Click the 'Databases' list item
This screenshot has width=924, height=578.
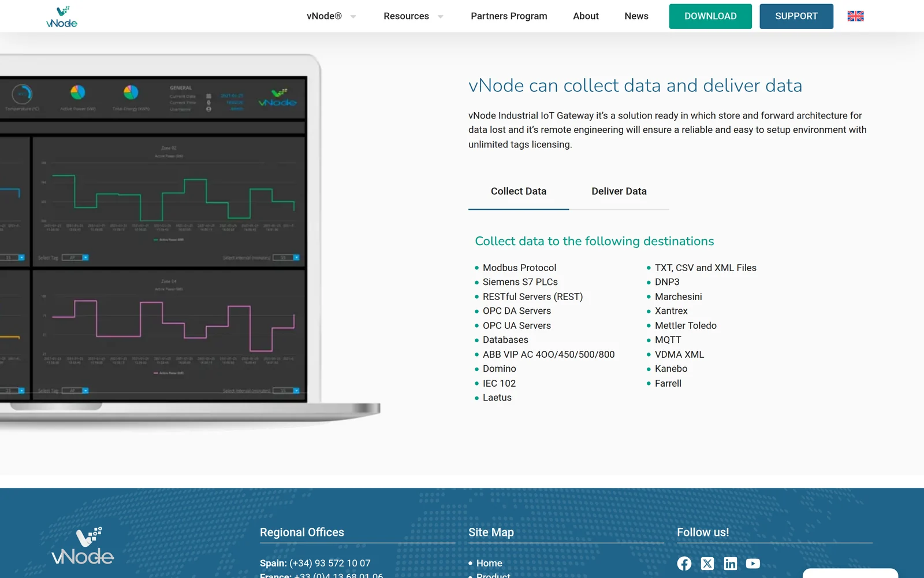[x=505, y=340]
